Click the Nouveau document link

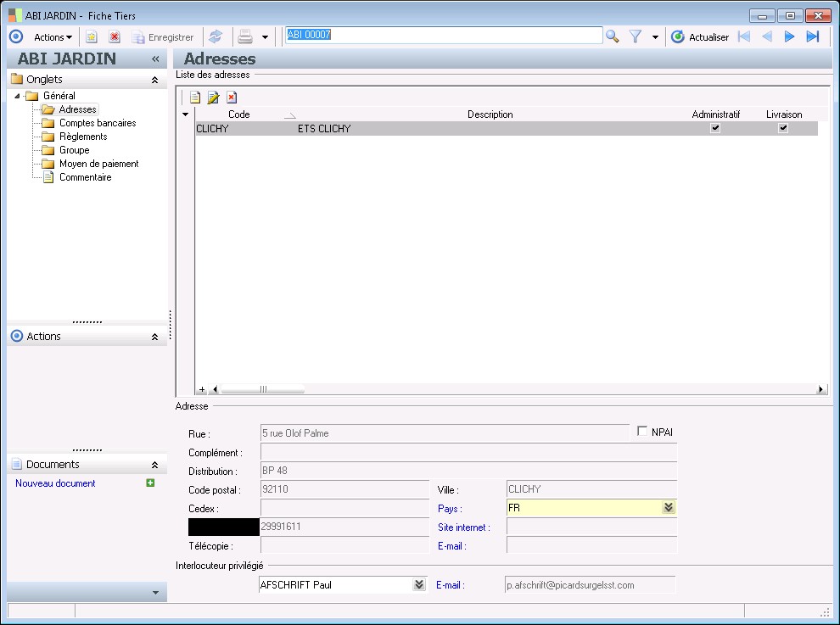pos(55,483)
